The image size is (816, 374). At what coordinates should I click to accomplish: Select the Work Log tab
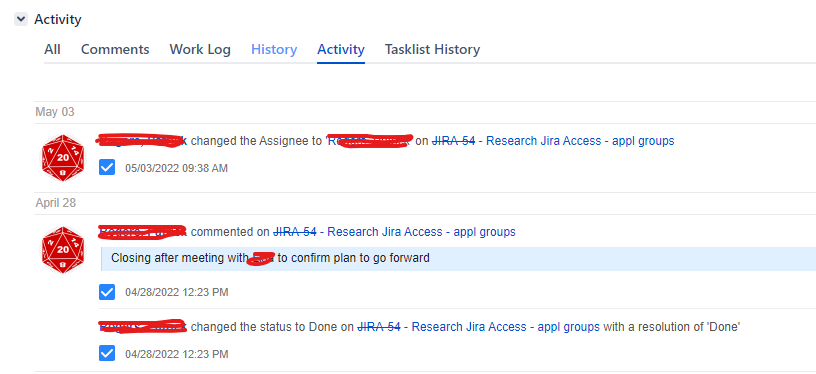pos(200,49)
